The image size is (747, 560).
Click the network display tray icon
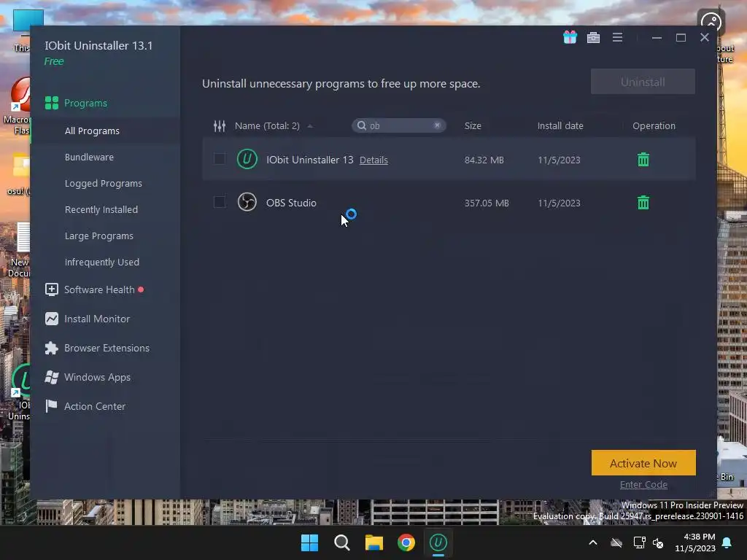point(639,542)
